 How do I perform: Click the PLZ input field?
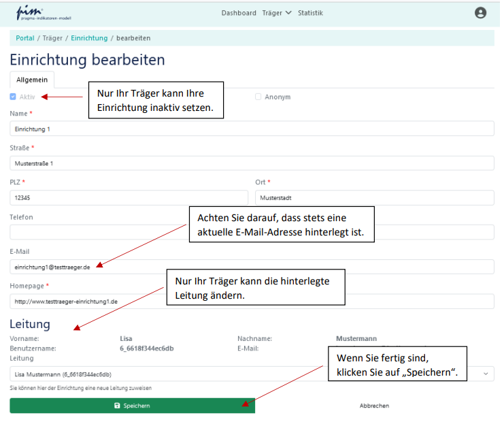[129, 198]
